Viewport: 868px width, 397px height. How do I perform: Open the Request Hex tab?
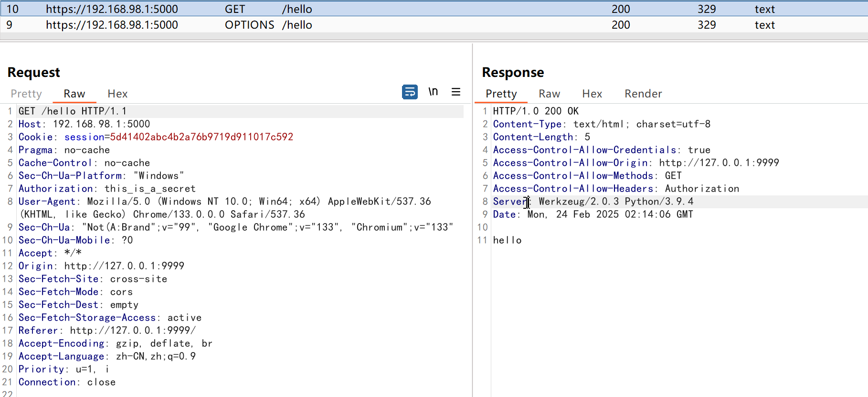[x=117, y=94]
